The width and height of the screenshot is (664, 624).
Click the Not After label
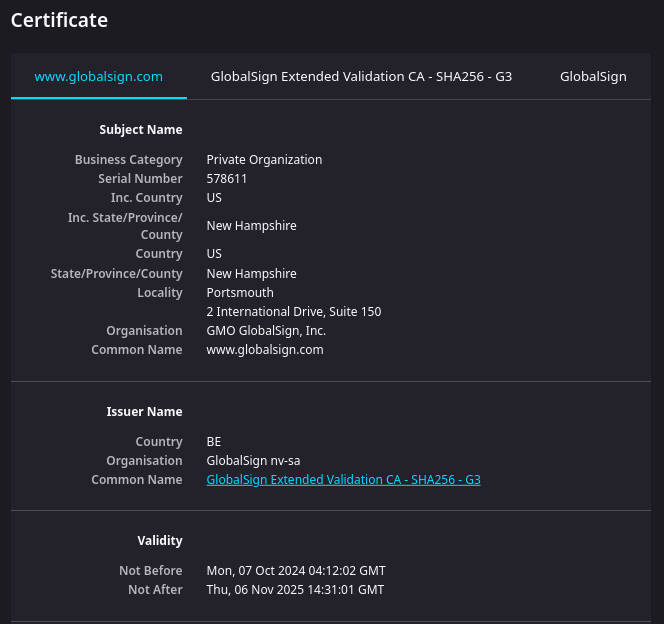coord(155,590)
